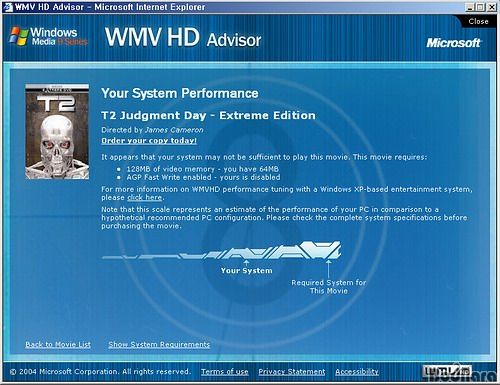The width and height of the screenshot is (500, 385).
Task: Open the Terms of use link
Action: 225,372
